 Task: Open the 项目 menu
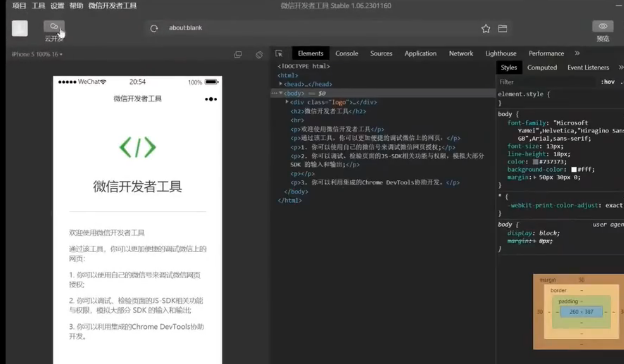[19, 6]
